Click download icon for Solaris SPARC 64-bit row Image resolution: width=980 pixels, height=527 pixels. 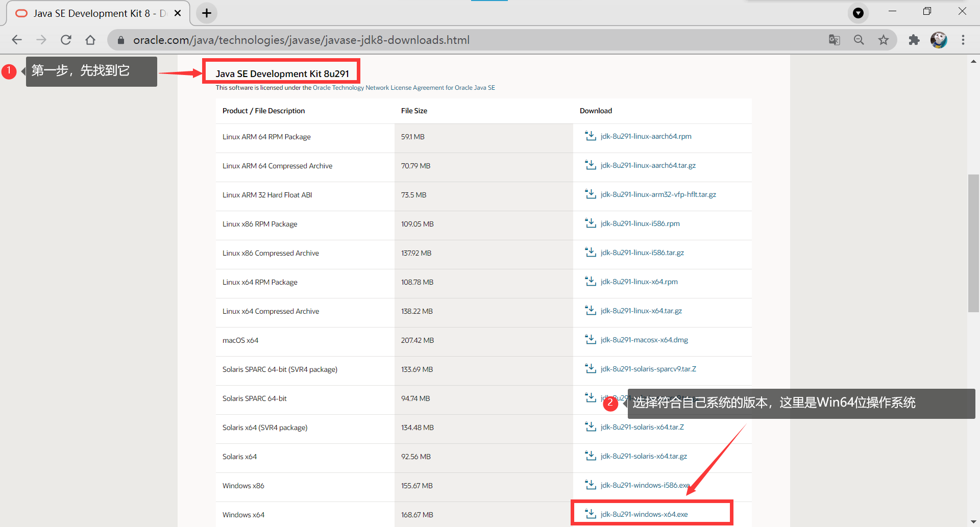coord(591,397)
